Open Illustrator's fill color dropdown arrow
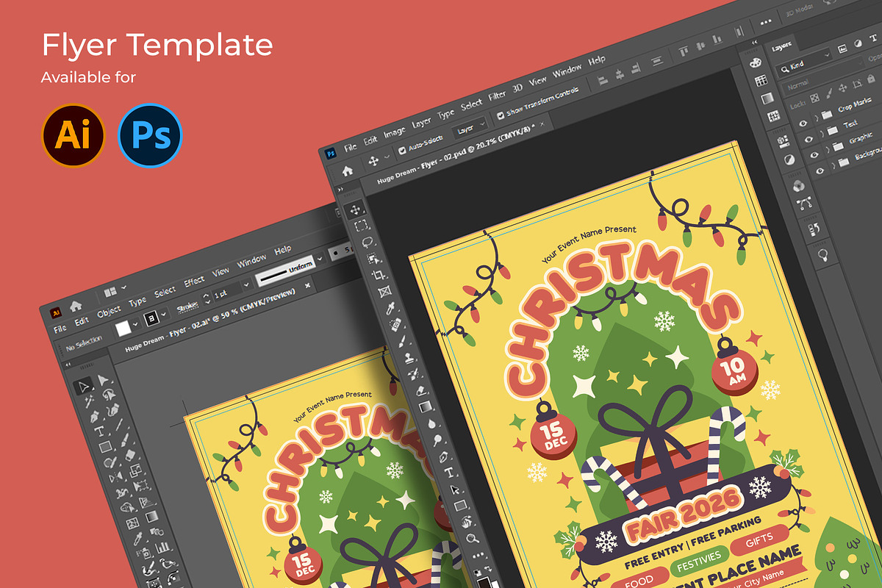Image resolution: width=882 pixels, height=588 pixels. (137, 323)
